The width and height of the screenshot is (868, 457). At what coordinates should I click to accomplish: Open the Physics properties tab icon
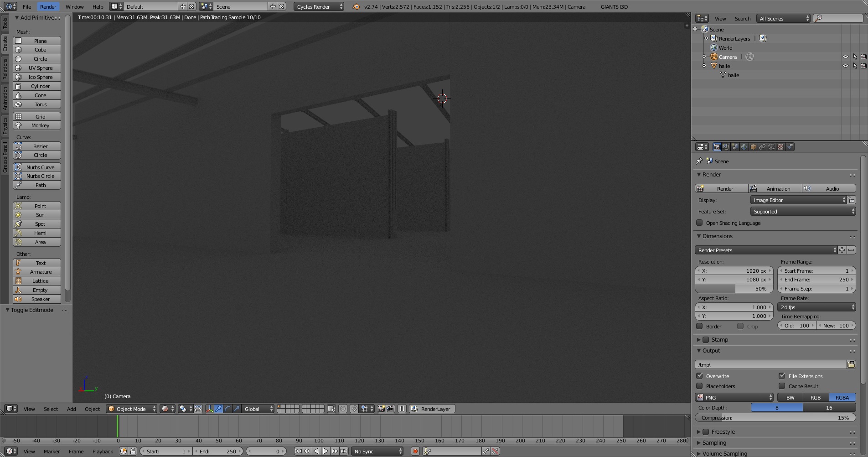pos(790,147)
